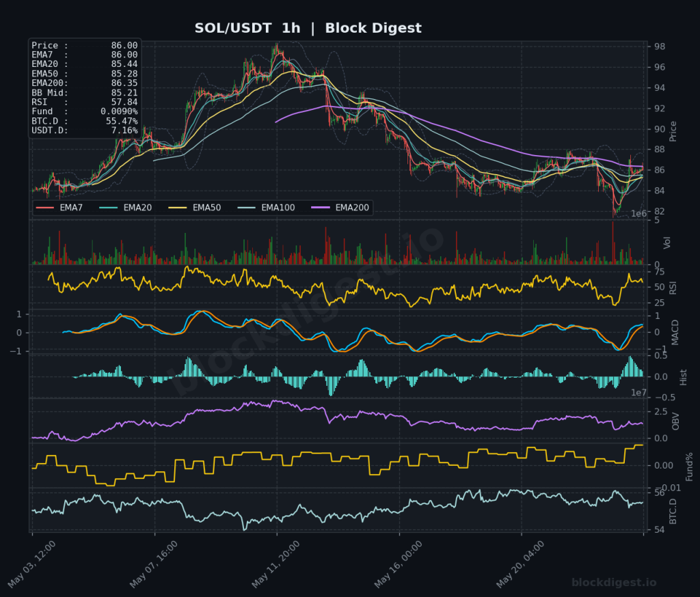This screenshot has width=700, height=597.
Task: Click the 'May 20, 04:00' date label
Action: point(520,564)
